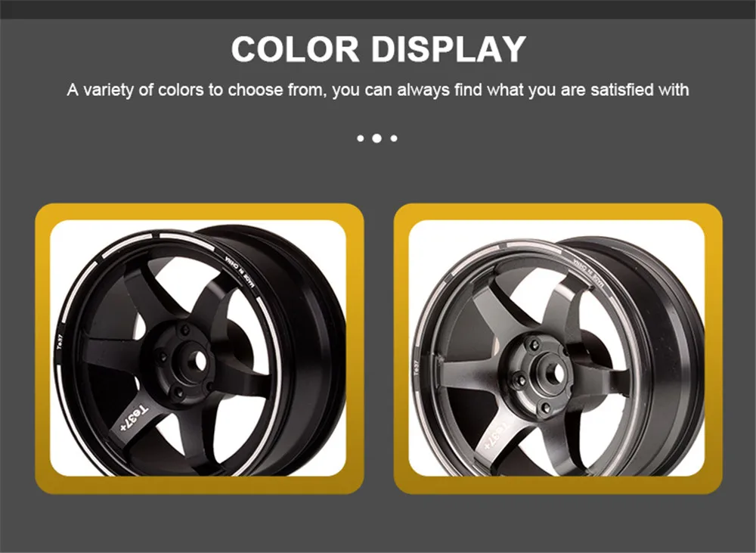Viewport: 756px width, 553px height.
Task: Select the right small carousel dot
Action: point(394,138)
